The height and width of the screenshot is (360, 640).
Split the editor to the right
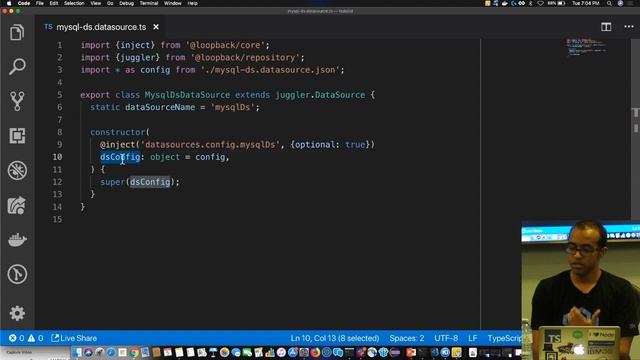[606, 27]
